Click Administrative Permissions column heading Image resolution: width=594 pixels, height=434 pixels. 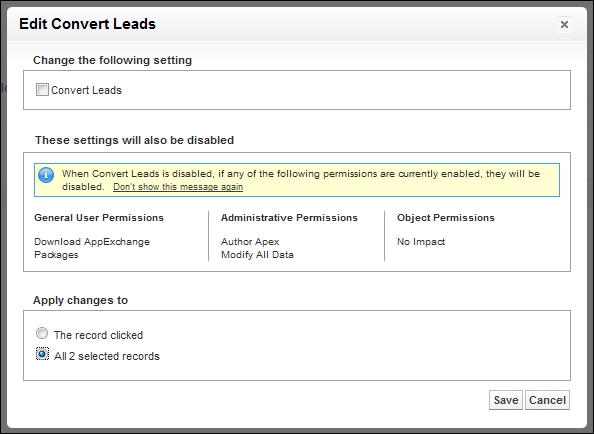pos(289,218)
